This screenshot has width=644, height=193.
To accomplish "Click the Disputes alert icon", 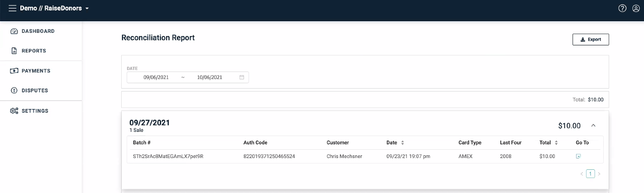I will tap(14, 91).
